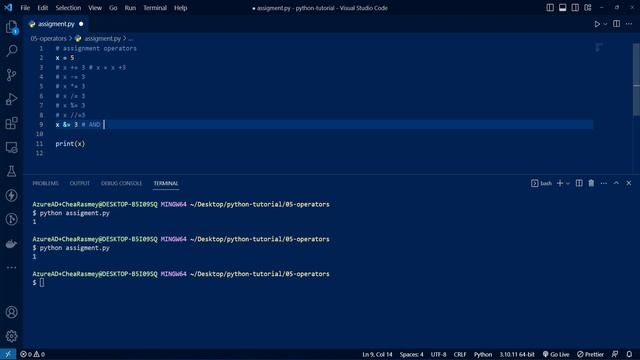Viewport: 640px width, 360px height.
Task: Click the 05-operators breadcrumb
Action: coord(48,38)
